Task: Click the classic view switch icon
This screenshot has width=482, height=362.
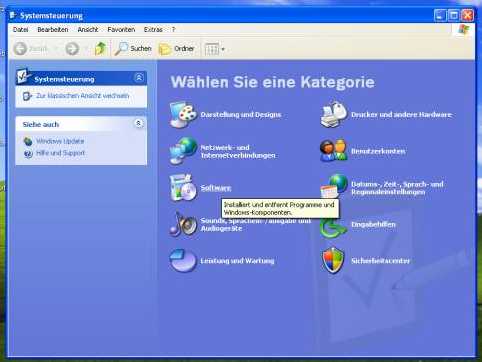Action: 27,96
